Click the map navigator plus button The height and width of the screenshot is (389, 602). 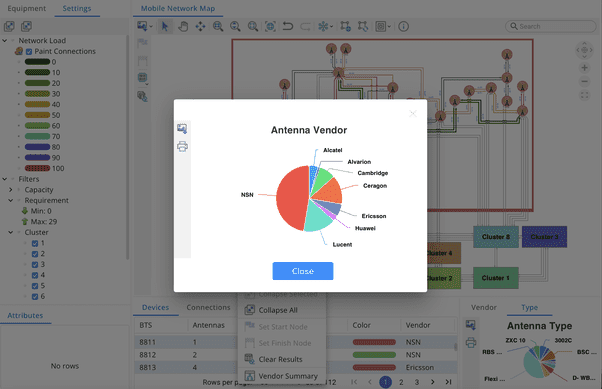click(x=584, y=68)
